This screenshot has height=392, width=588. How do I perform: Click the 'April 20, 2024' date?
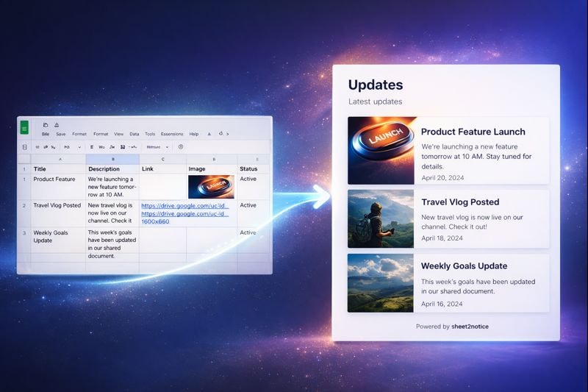click(442, 178)
